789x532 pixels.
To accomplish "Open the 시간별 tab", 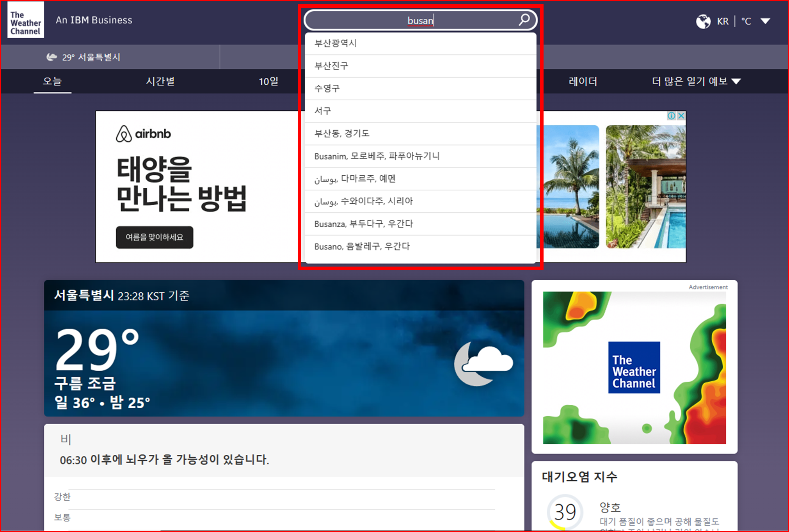I will click(160, 82).
